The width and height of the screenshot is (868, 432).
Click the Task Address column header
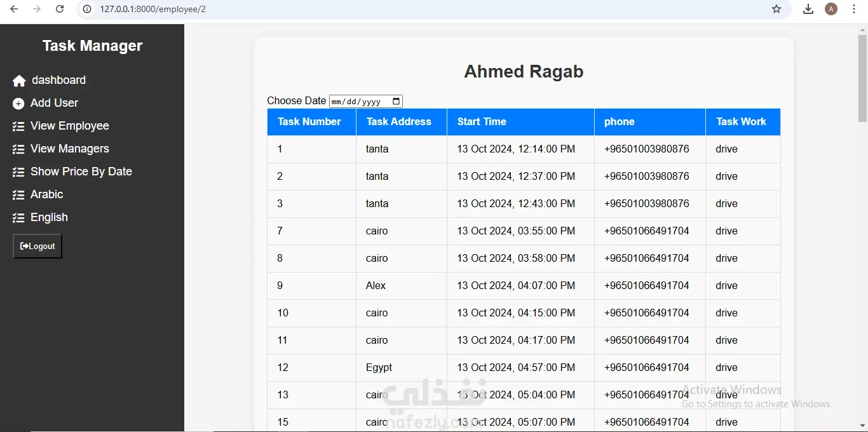402,122
